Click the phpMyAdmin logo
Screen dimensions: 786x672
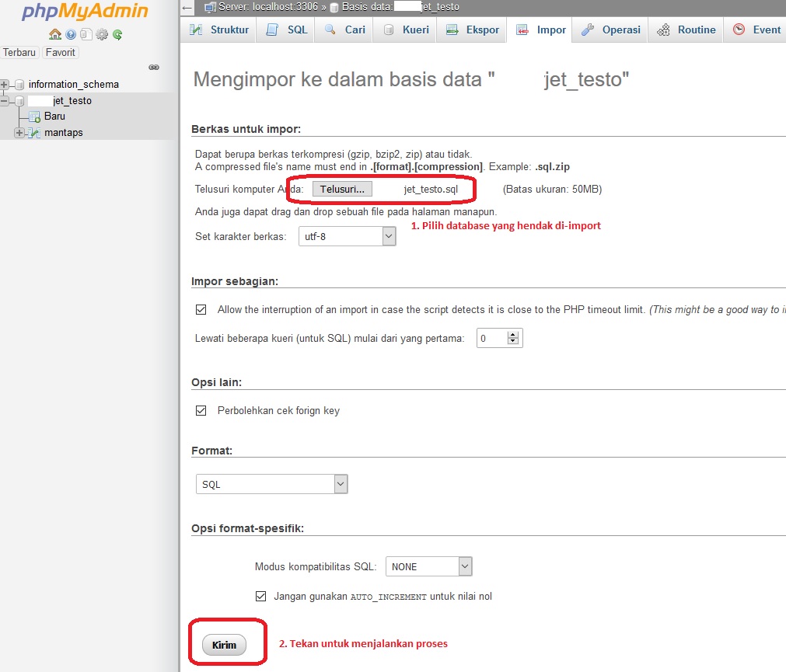click(85, 11)
